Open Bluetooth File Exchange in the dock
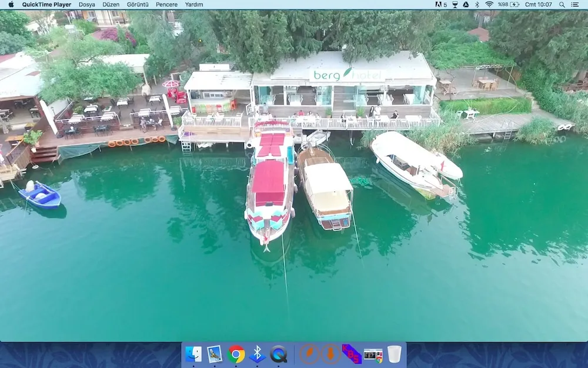This screenshot has width=588, height=368. (258, 354)
